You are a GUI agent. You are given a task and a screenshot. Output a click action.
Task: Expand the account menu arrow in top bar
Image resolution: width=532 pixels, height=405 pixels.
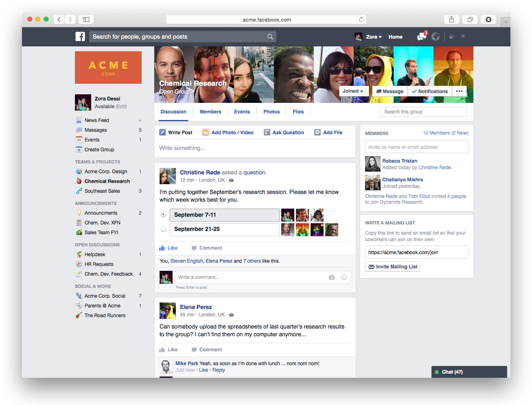coord(463,37)
